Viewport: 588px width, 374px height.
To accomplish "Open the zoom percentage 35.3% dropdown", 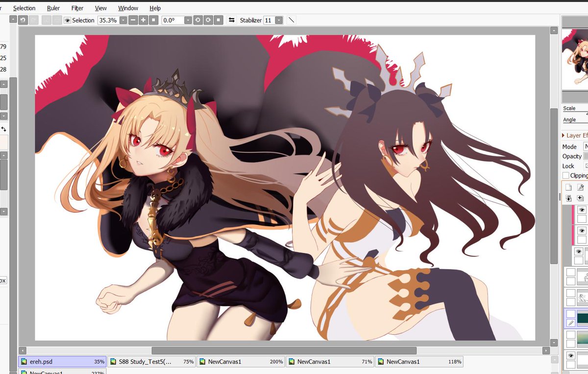I will [123, 20].
